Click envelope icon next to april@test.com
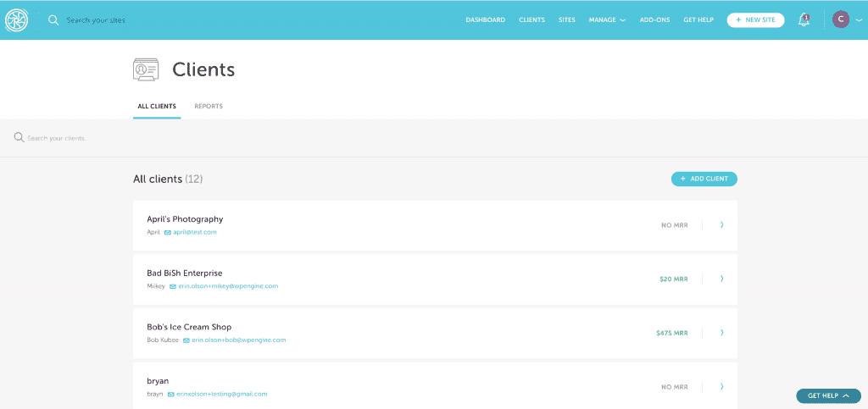This screenshot has width=868, height=409. coord(168,232)
